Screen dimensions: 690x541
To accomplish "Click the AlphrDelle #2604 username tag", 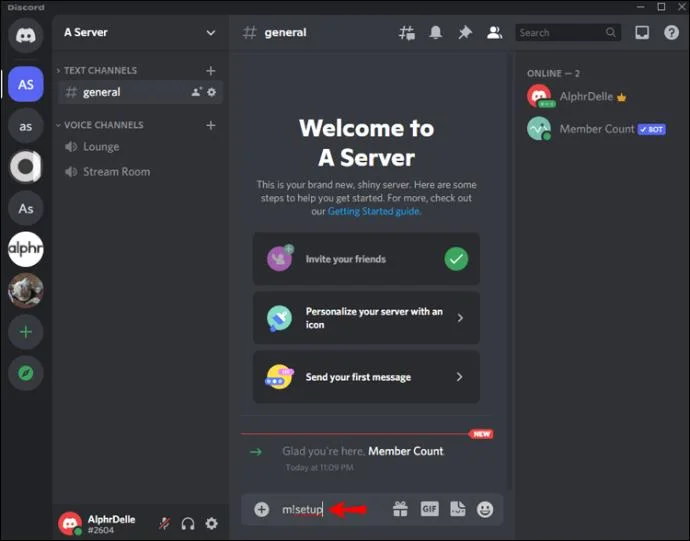I will [x=111, y=524].
